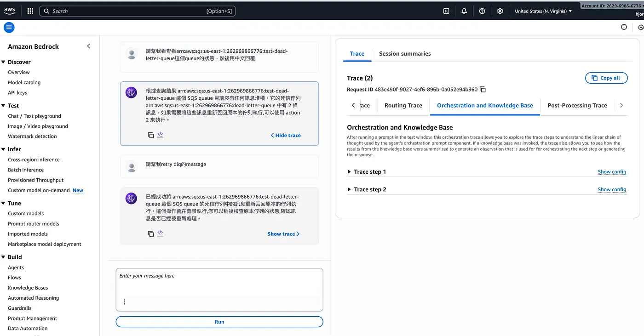The height and width of the screenshot is (336, 644).
Task: Open Guardrails in the sidebar
Action: pos(20,308)
